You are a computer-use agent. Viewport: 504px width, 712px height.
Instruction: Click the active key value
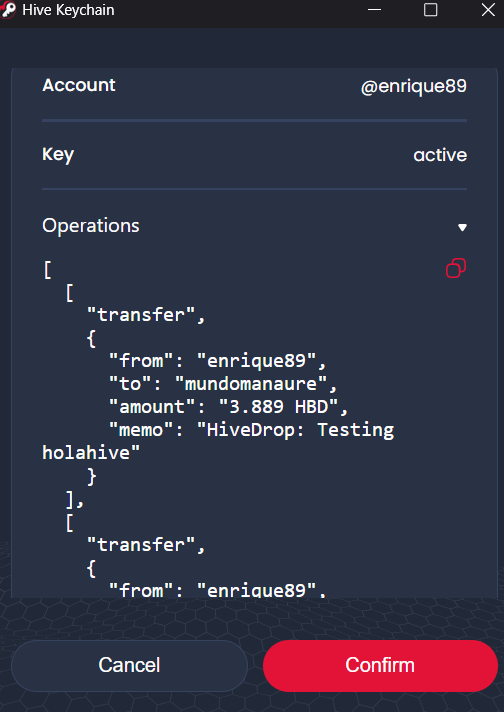440,155
